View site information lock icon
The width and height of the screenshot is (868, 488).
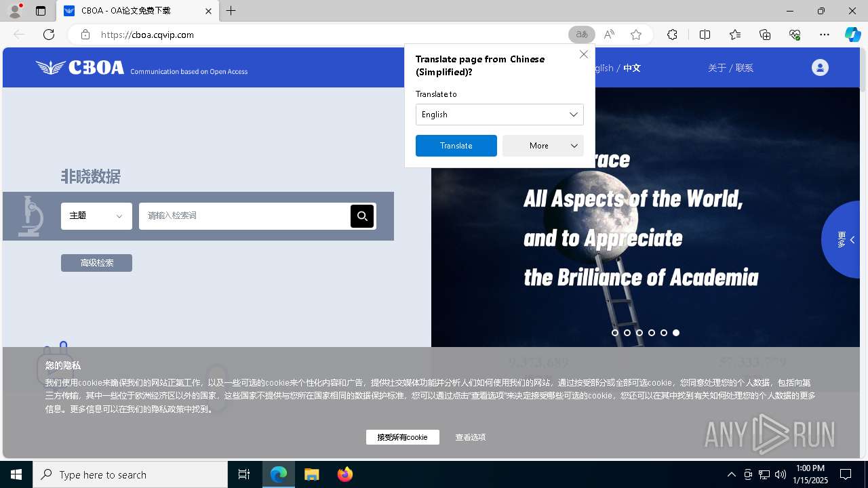[x=85, y=35]
